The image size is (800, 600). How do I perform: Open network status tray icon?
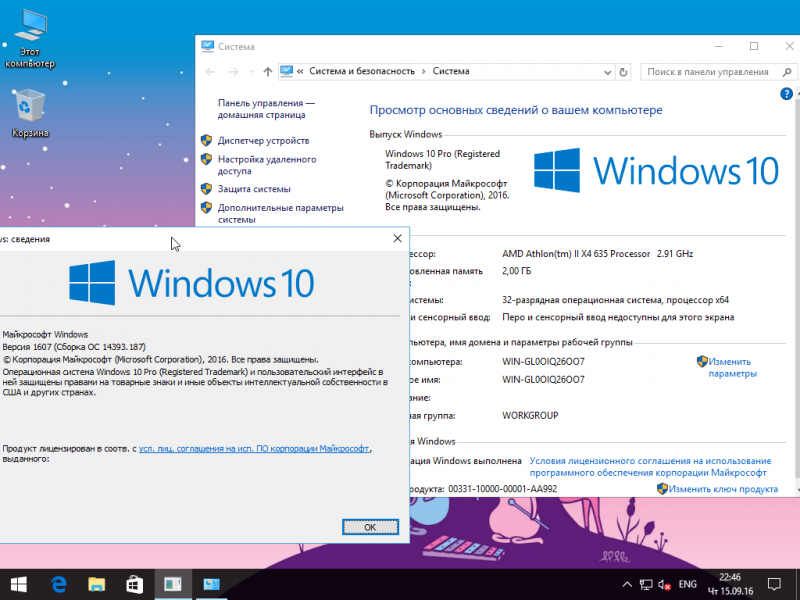[646, 585]
